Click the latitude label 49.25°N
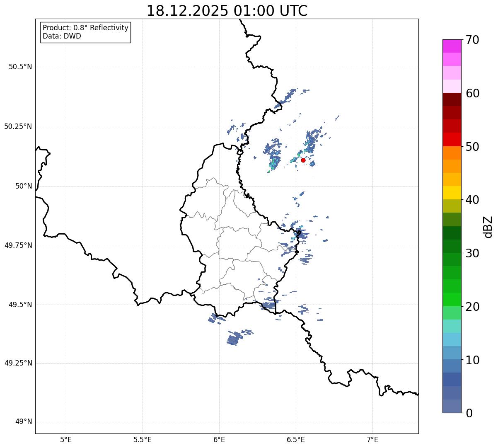Image resolution: width=498 pixels, height=448 pixels. [x=18, y=363]
